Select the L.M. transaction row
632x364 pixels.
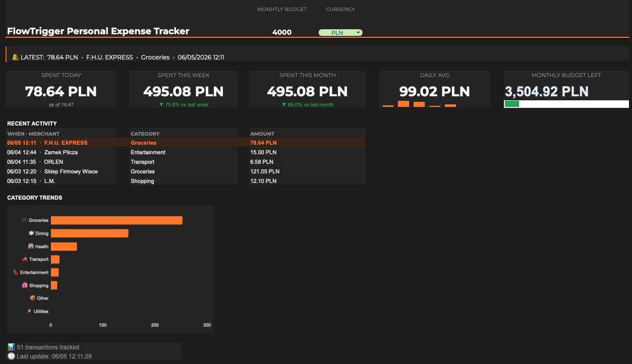click(186, 181)
